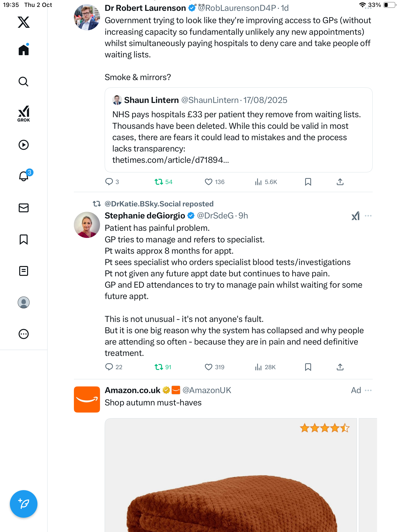Screen dimensions: 399x532
Task: Open Lists from the sidebar
Action: (x=24, y=271)
